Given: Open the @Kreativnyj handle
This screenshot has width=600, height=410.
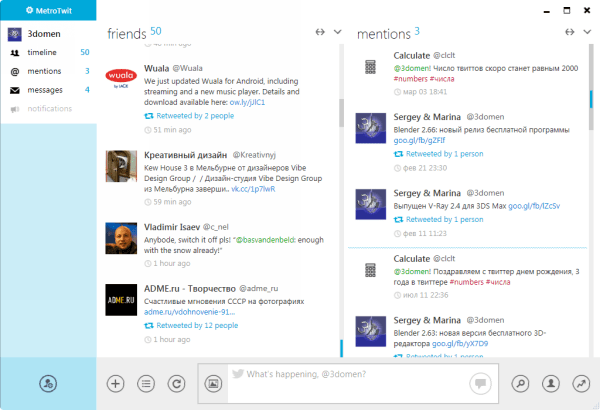Looking at the screenshot, I should (254, 155).
